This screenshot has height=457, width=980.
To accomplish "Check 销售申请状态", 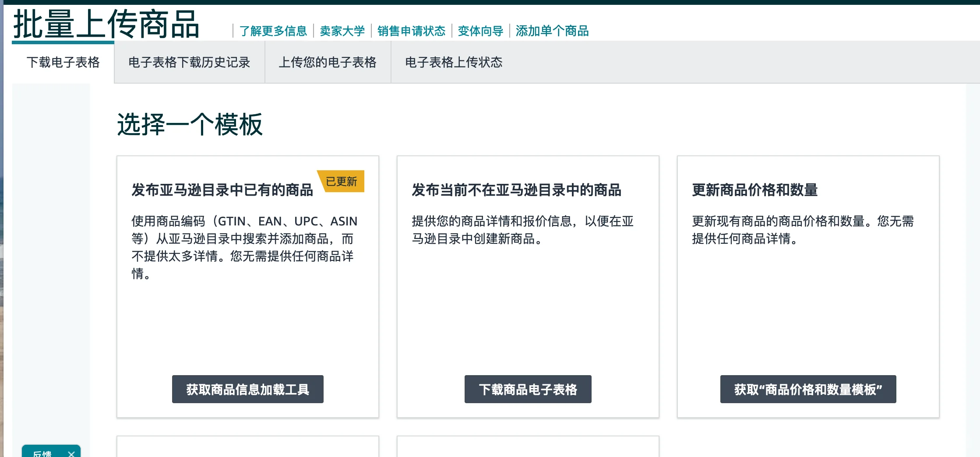I will coord(412,31).
